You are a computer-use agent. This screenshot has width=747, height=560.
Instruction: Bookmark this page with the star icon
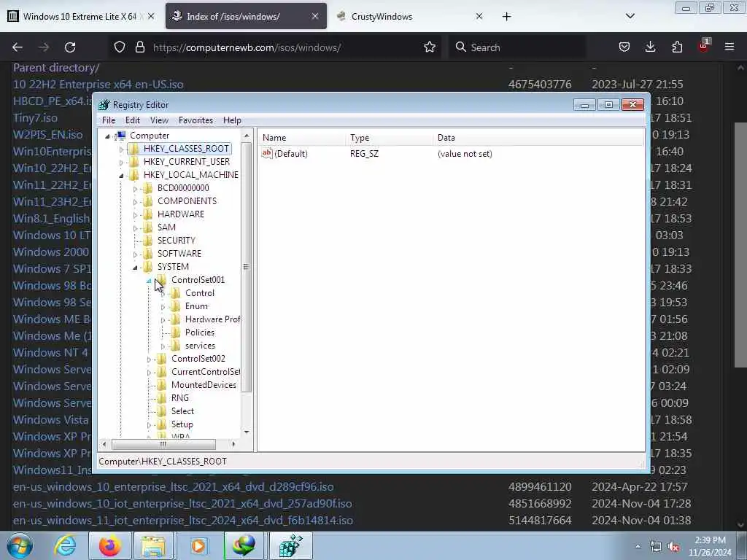[430, 47]
